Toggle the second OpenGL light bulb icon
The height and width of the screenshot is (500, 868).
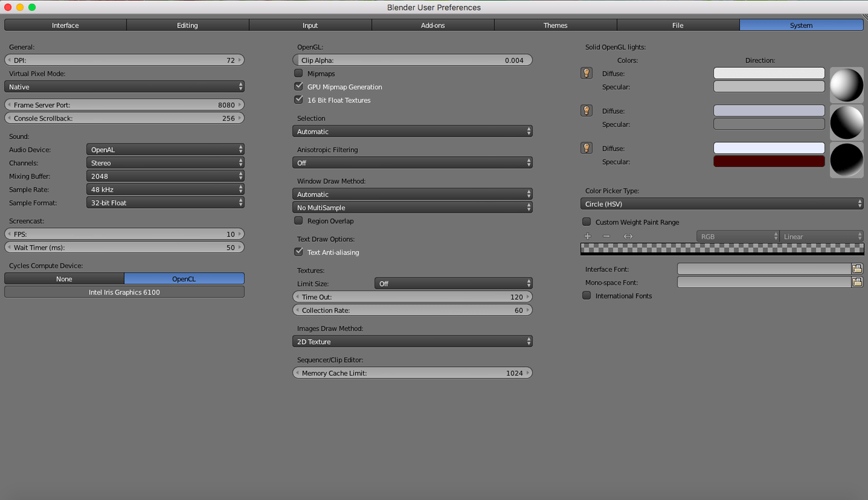point(586,111)
